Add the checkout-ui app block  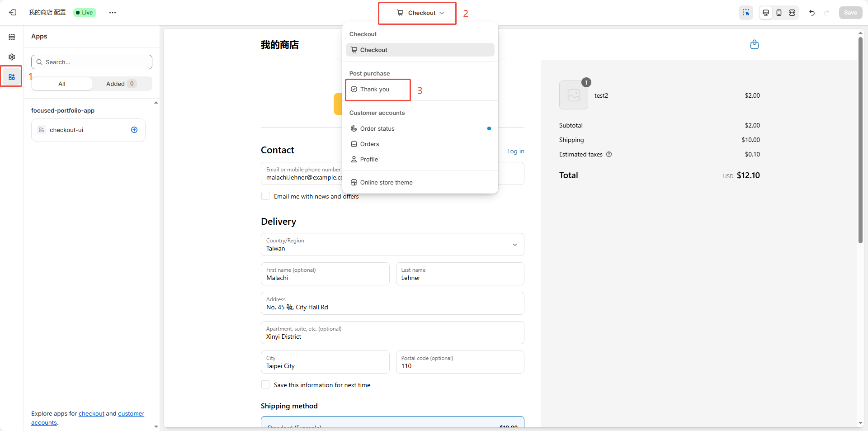(134, 130)
